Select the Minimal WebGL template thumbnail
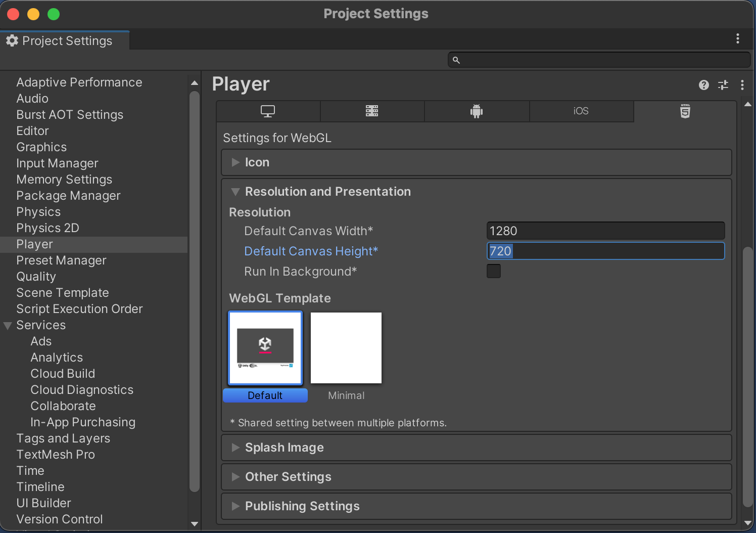This screenshot has height=533, width=756. click(346, 348)
